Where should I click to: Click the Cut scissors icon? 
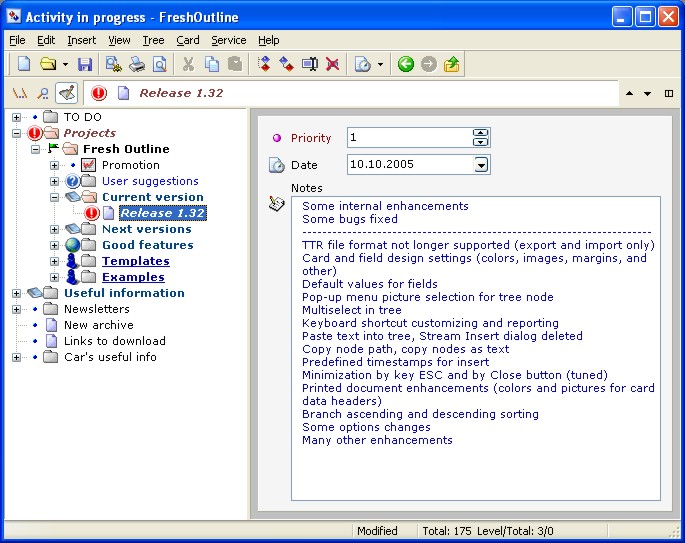pyautogui.click(x=188, y=64)
